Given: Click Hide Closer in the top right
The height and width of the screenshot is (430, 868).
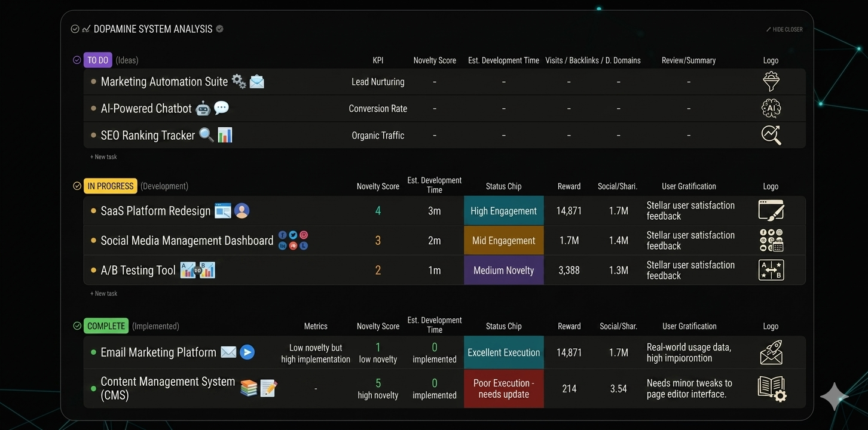Looking at the screenshot, I should click(x=784, y=29).
